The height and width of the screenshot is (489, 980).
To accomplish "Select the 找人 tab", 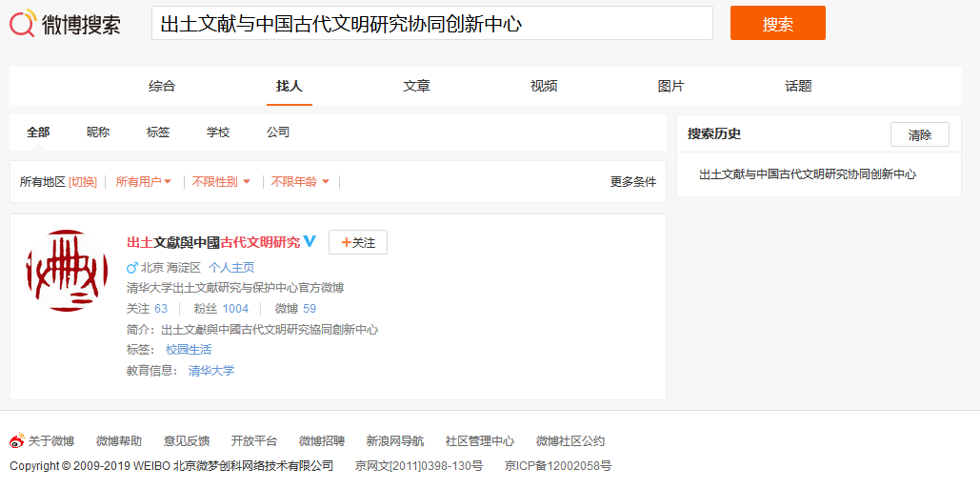I will pos(290,87).
